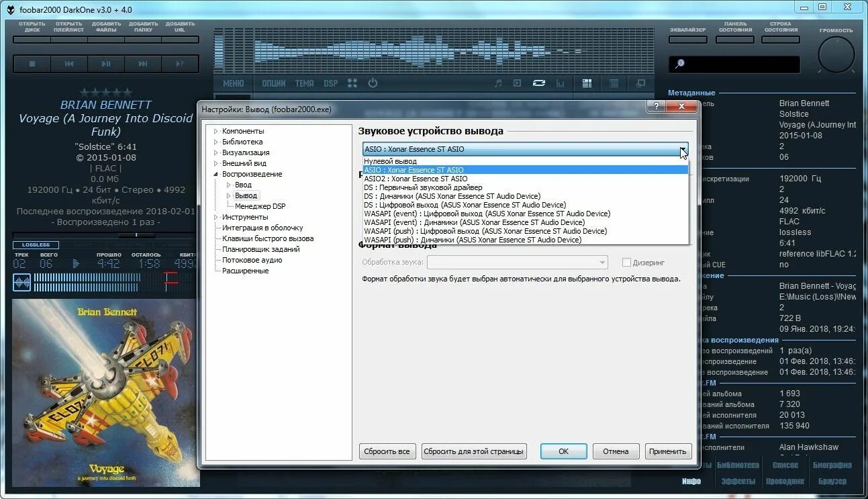Click the musical note icon in the toolbar

click(x=497, y=83)
